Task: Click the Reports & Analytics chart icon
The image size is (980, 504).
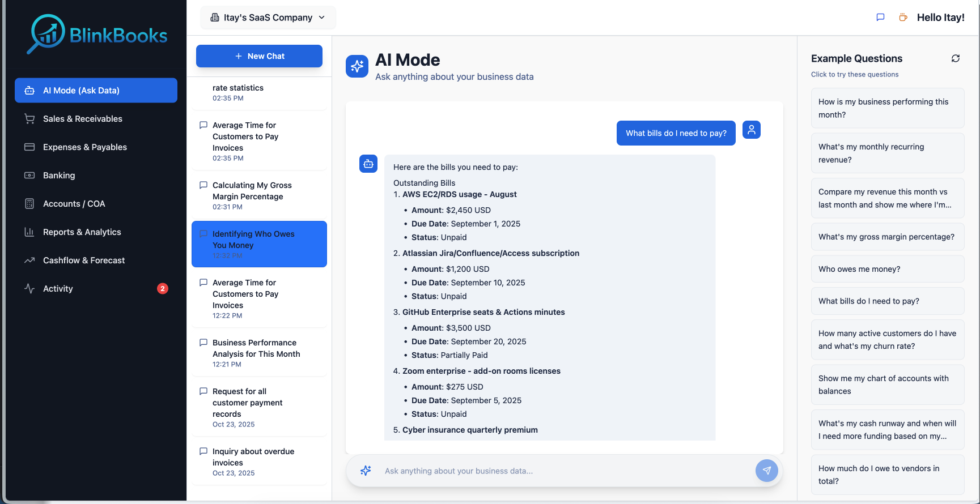Action: pos(29,232)
